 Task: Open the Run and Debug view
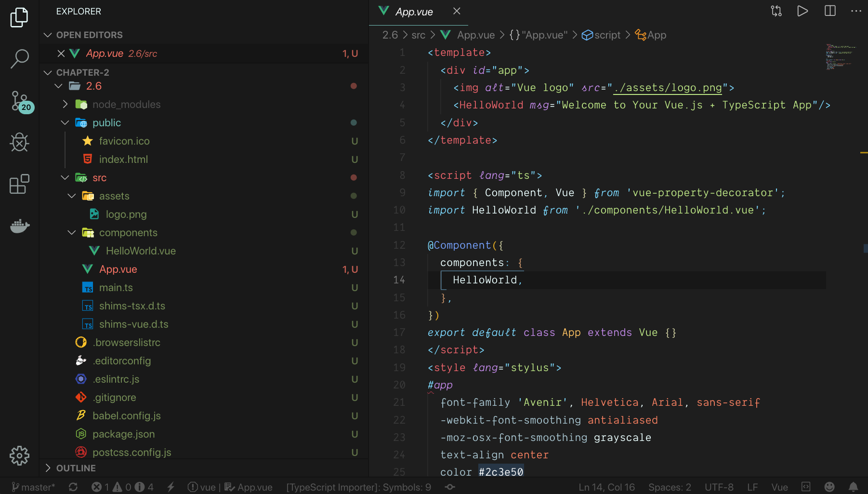tap(19, 142)
